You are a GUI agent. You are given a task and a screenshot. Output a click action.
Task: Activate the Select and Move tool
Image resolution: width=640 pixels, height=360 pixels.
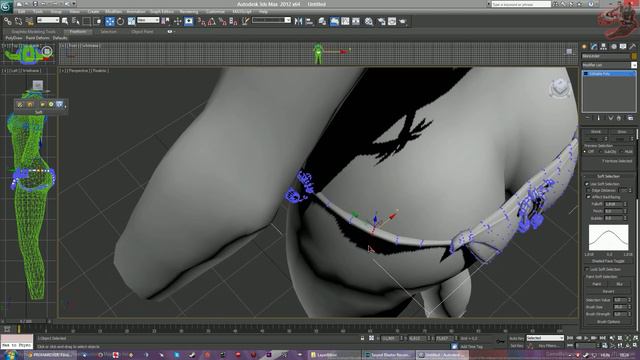(110, 21)
